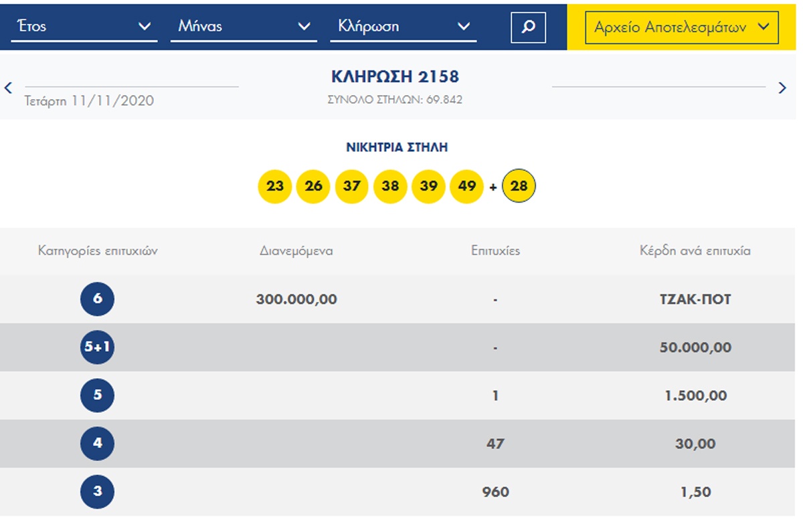Select the category 5 badge
803x532 pixels.
pos(98,395)
